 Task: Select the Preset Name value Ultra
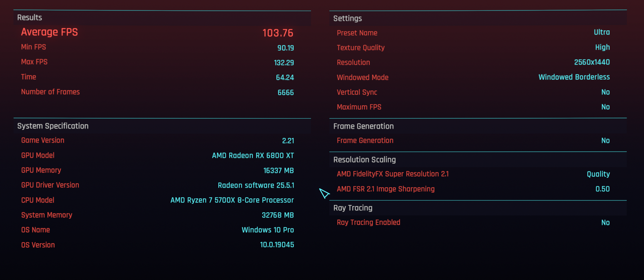pos(602,32)
